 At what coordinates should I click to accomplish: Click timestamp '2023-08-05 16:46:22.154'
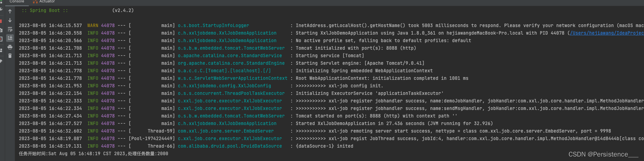(50, 93)
